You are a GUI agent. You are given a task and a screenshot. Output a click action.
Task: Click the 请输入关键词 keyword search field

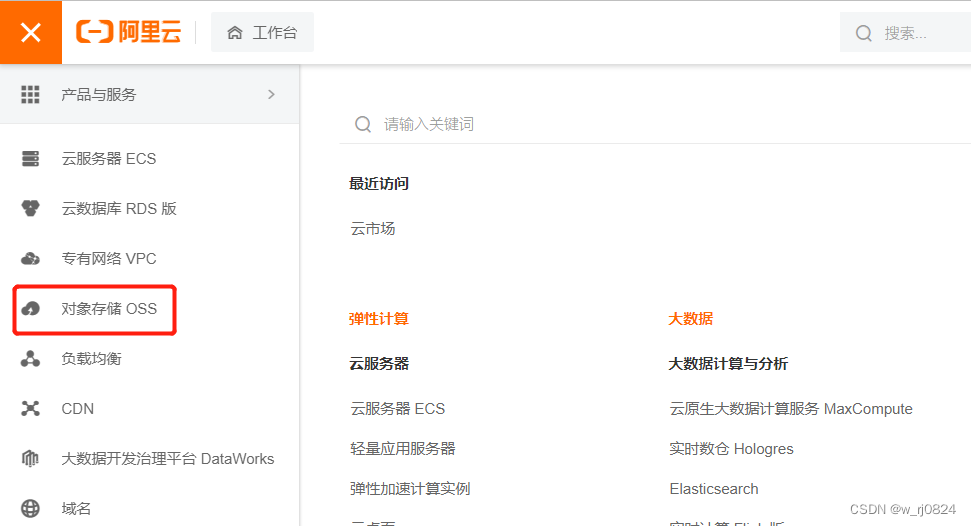[x=655, y=125]
